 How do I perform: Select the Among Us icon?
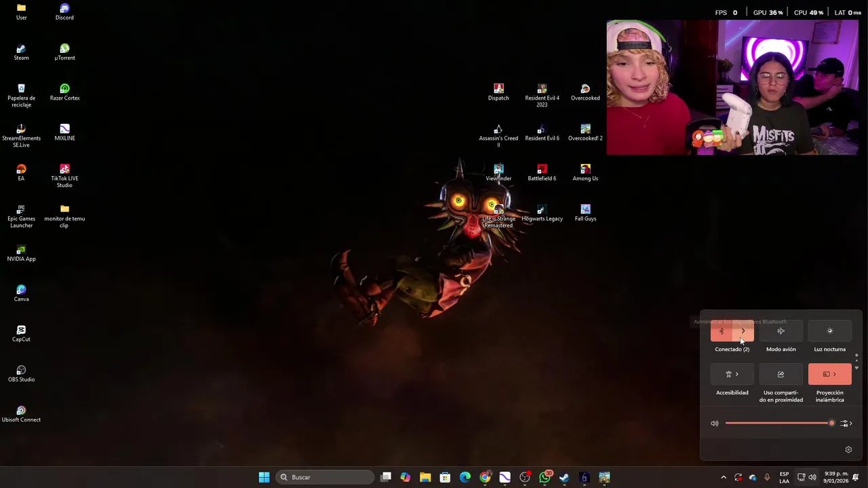pyautogui.click(x=585, y=172)
